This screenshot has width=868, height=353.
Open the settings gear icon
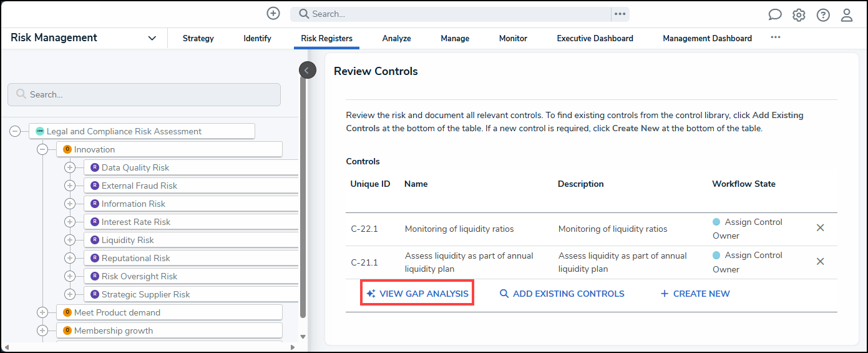point(799,15)
